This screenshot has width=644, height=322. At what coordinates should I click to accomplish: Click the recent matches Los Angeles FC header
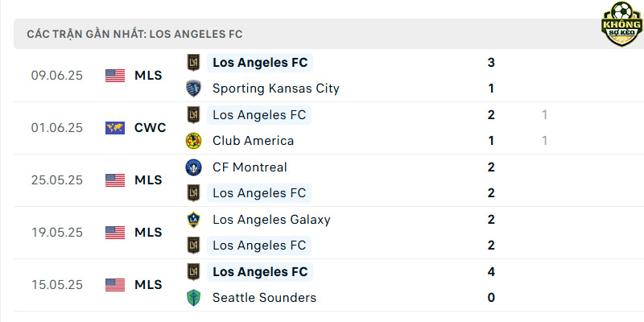coord(134,34)
